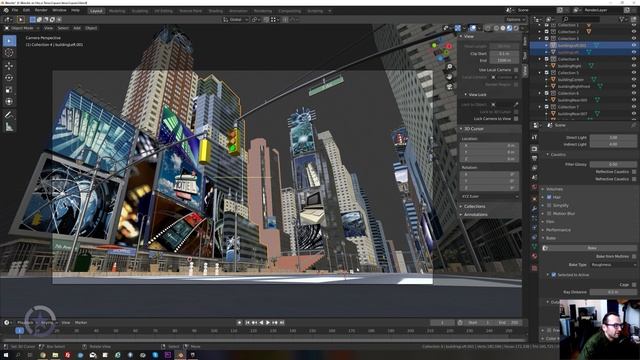Open the Texture properties tab icon
Image resolution: width=640 pixels, height=360 pixels.
pos(534,268)
